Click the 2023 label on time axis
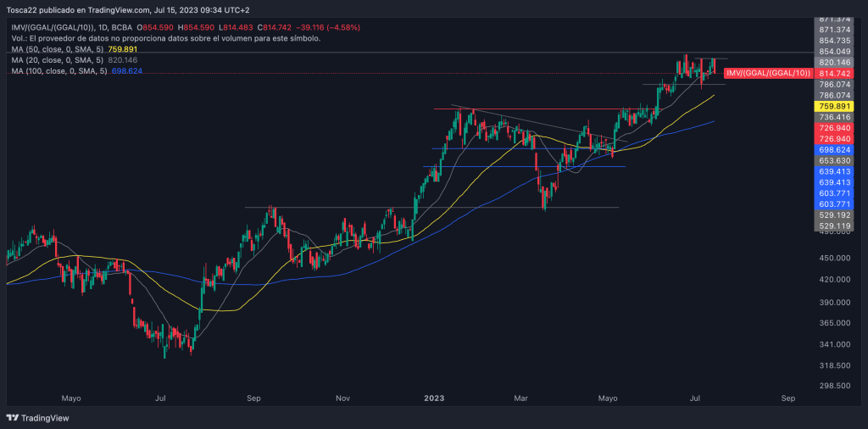868x429 pixels. point(435,397)
